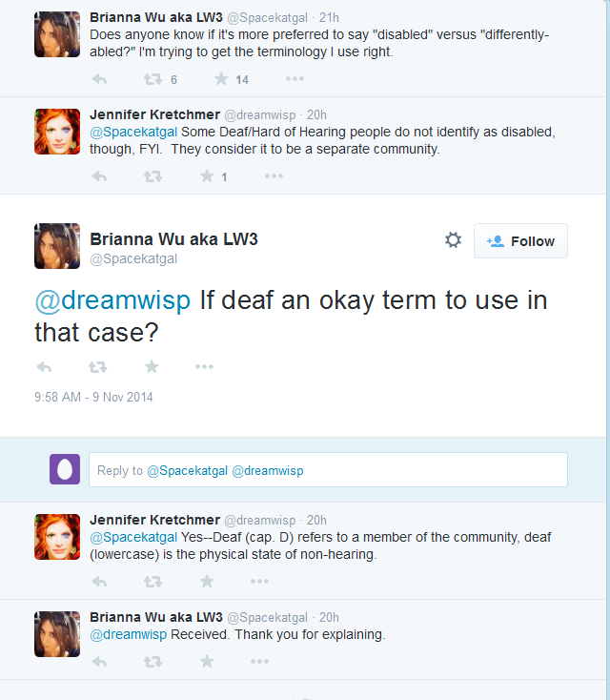This screenshot has width=610, height=700.
Task: Open gear settings menu beside Follow
Action: tap(453, 240)
